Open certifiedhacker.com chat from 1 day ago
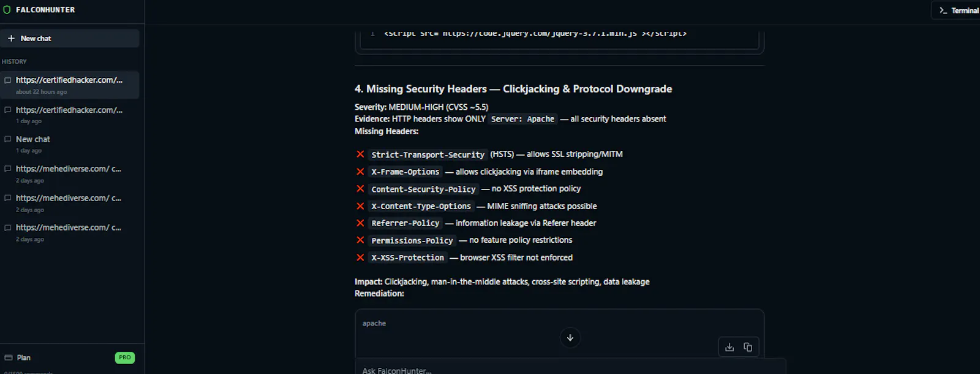Viewport: 980px width, 374px height. (69, 115)
